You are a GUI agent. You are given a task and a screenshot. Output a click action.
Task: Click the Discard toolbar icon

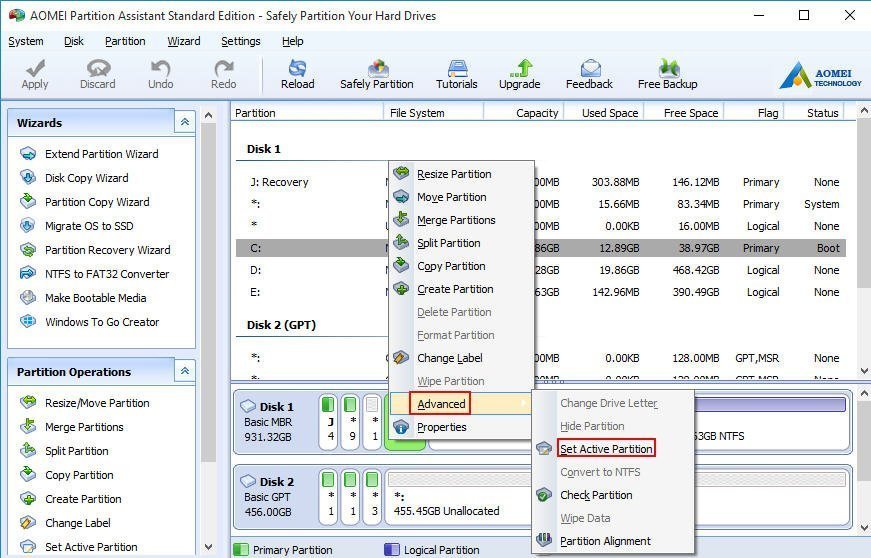98,74
